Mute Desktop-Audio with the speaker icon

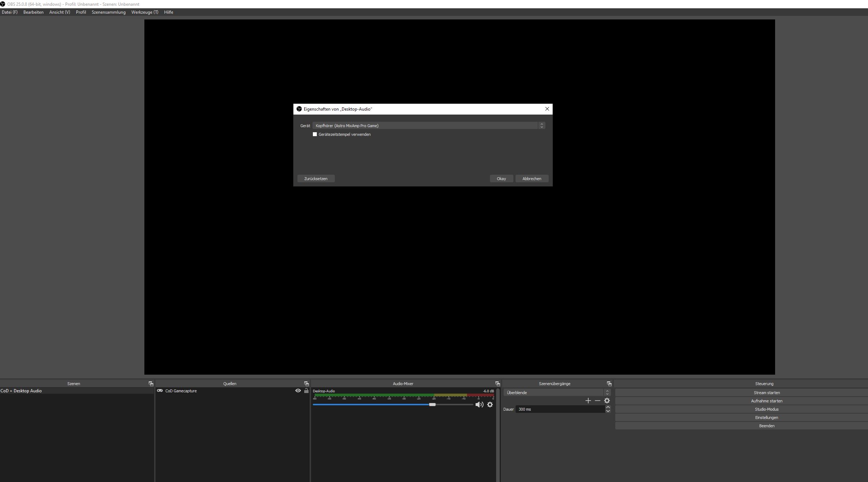479,405
